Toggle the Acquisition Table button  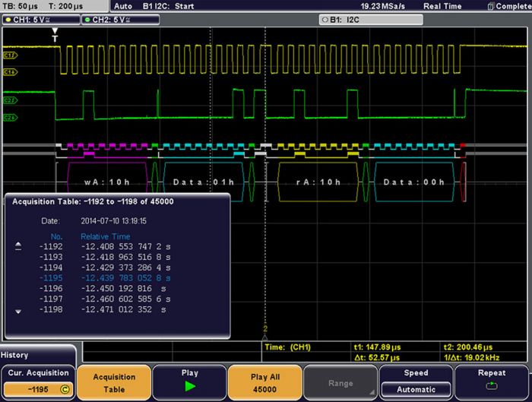(114, 381)
